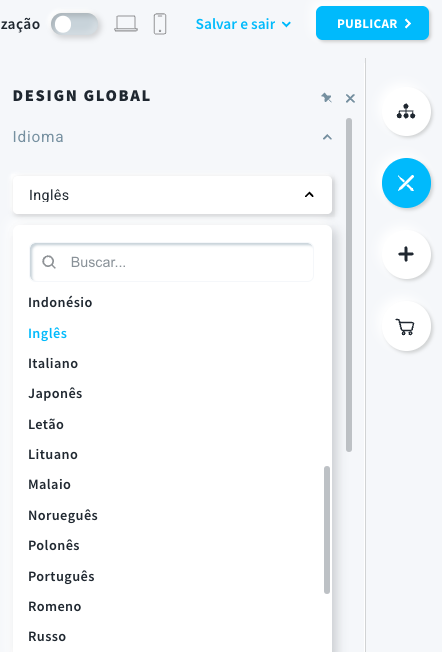Image resolution: width=442 pixels, height=652 pixels.
Task: Select Japonês language option
Action: pyautogui.click(x=55, y=393)
